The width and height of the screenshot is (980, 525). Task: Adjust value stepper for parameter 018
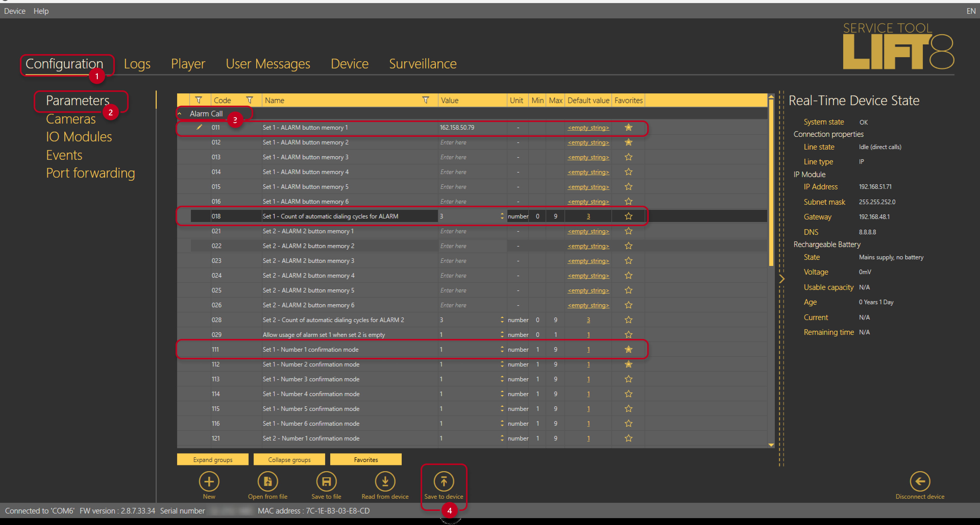(502, 216)
